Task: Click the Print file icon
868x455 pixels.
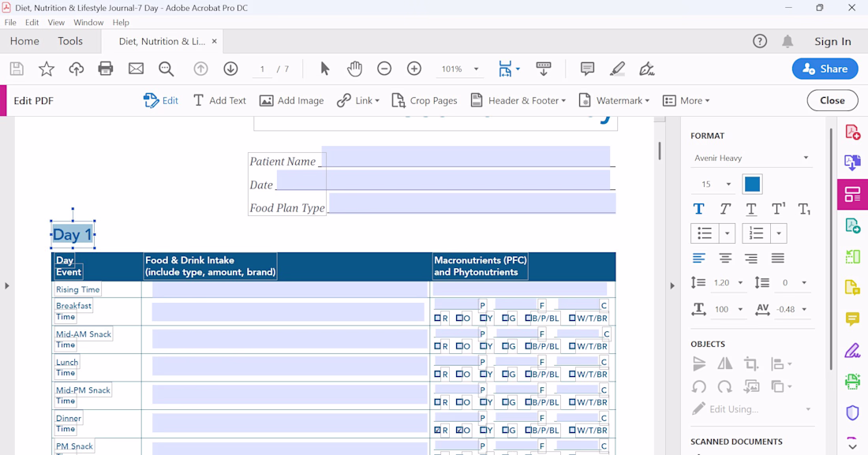Action: coord(106,69)
